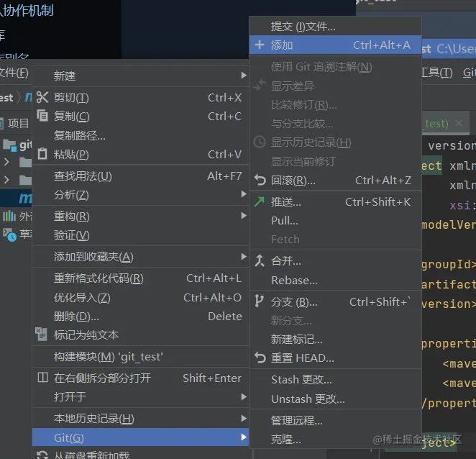Click the split icon beside 在右侧拆分部分打开
This screenshot has height=459, width=476.
(x=42, y=378)
